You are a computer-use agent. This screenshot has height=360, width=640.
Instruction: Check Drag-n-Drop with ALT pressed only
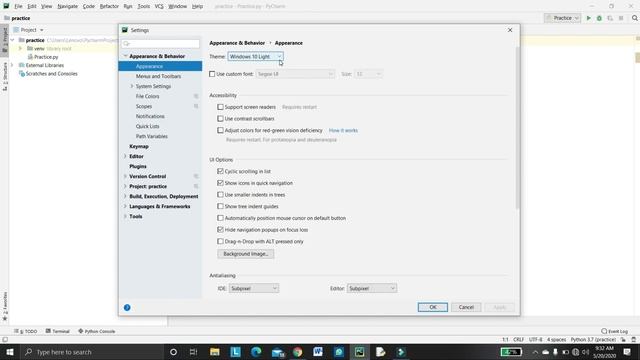click(x=220, y=242)
